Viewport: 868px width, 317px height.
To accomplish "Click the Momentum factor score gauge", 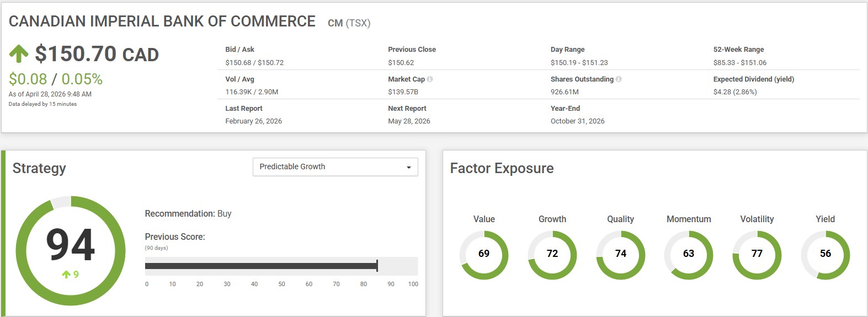I will tap(688, 254).
